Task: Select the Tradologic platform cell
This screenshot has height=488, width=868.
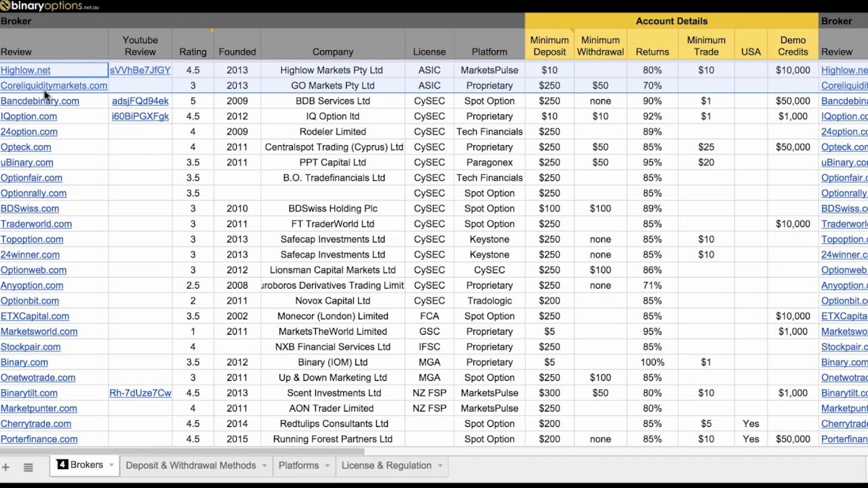Action: coord(490,301)
